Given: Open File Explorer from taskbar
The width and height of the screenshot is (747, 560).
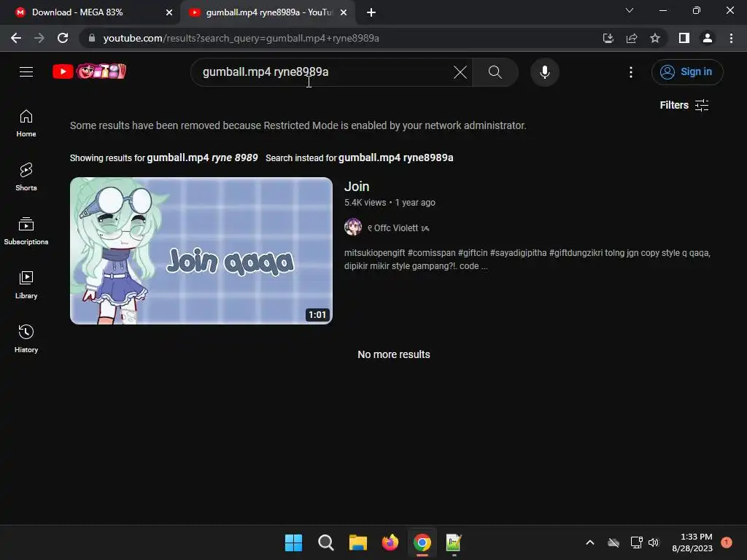Looking at the screenshot, I should click(x=357, y=542).
